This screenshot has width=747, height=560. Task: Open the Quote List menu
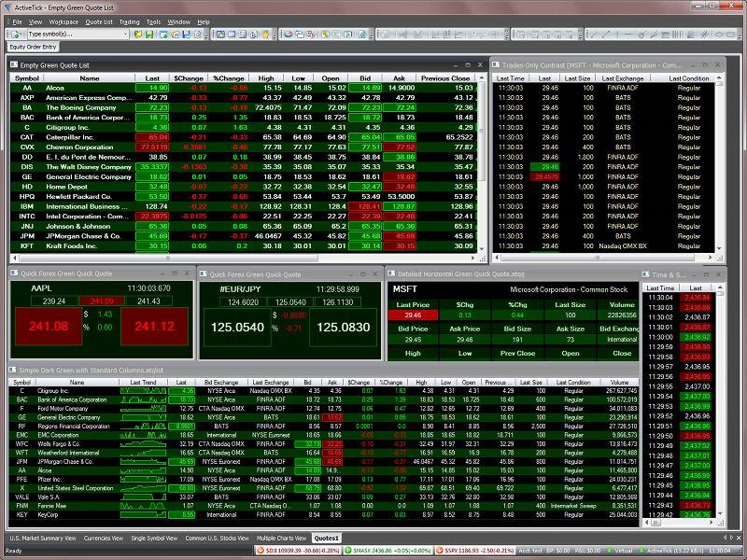(x=98, y=21)
